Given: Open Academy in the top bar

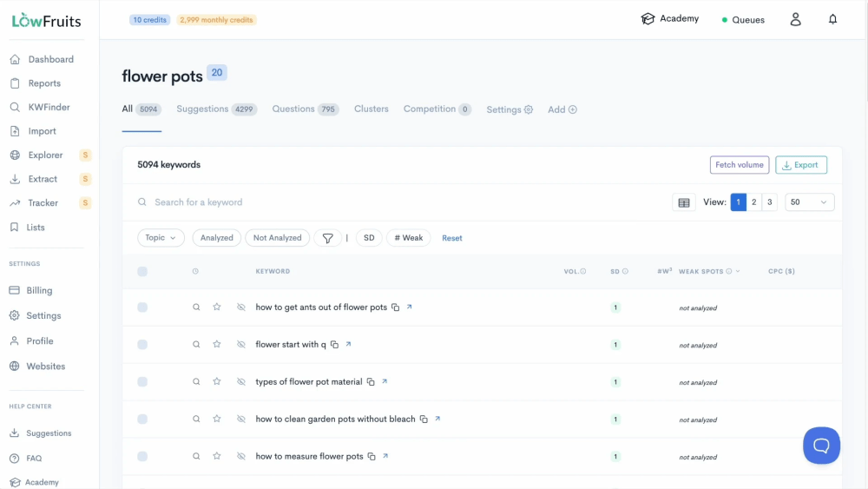Looking at the screenshot, I should [x=670, y=19].
